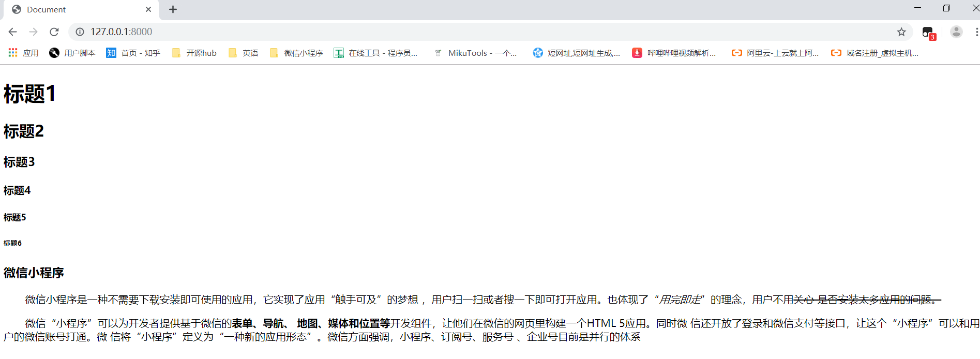Go forward with the arrow button

tap(34, 32)
